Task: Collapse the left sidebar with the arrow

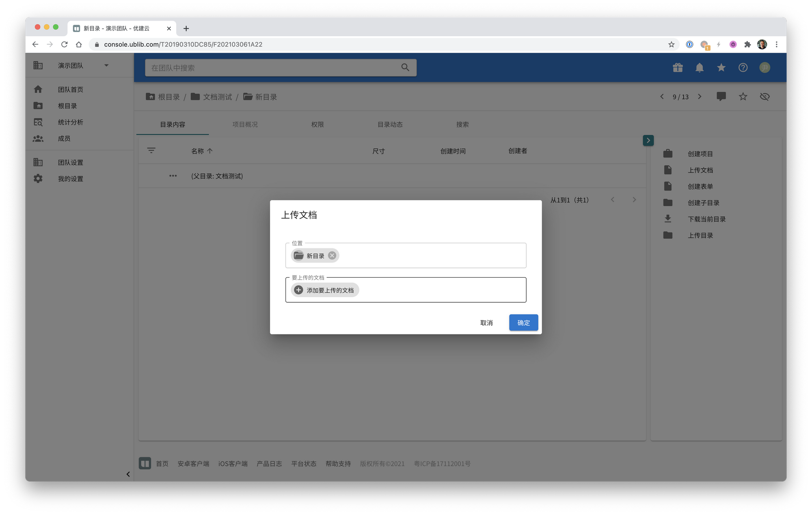Action: [128, 474]
